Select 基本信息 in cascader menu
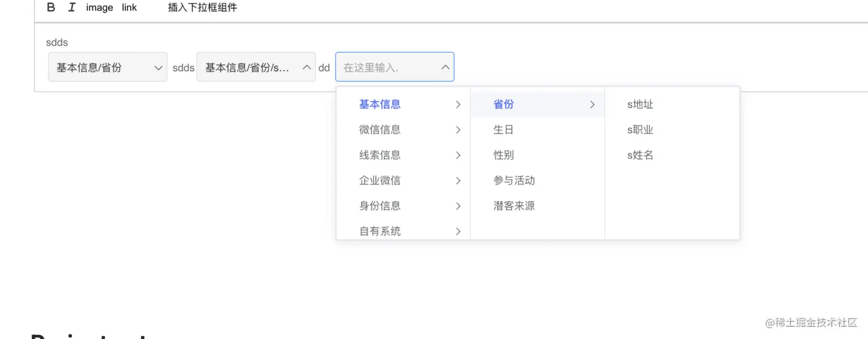Viewport: 868px width, 339px height. pyautogui.click(x=380, y=105)
